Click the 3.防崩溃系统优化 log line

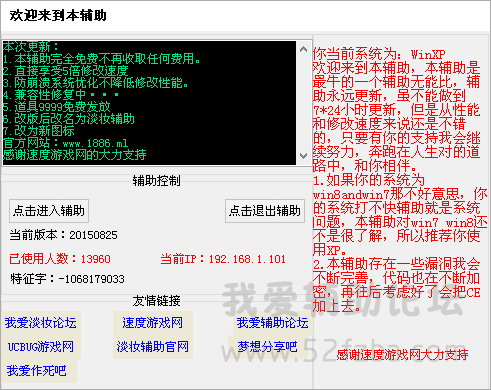tap(96, 83)
